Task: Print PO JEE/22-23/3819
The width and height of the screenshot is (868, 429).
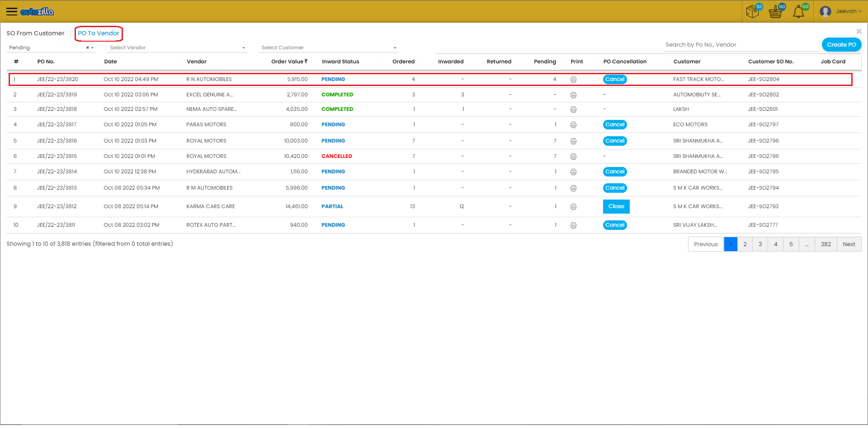Action: [x=573, y=95]
